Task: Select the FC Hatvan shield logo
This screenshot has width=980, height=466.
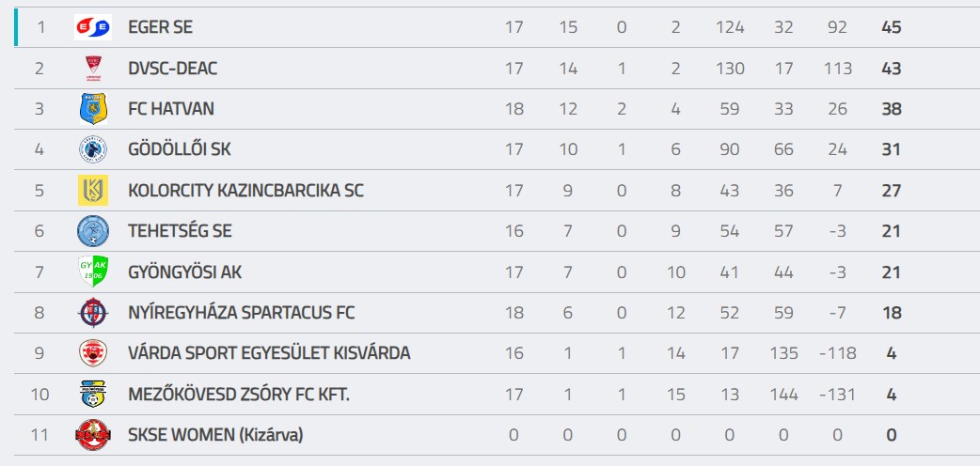Action: (93, 109)
